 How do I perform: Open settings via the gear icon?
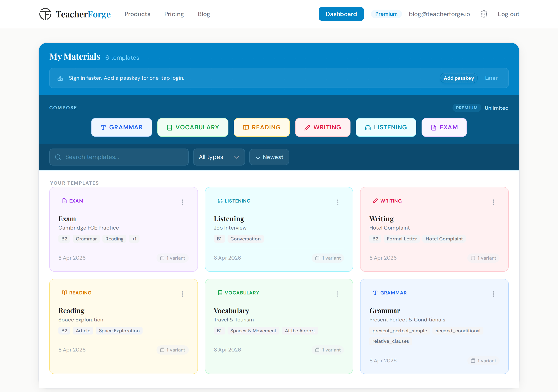(484, 14)
